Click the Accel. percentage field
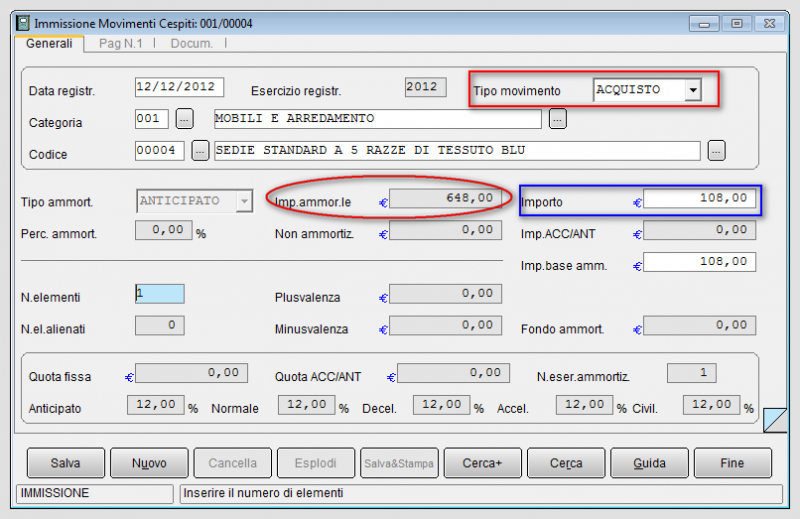Viewport: 800px width, 519px height. (x=584, y=405)
